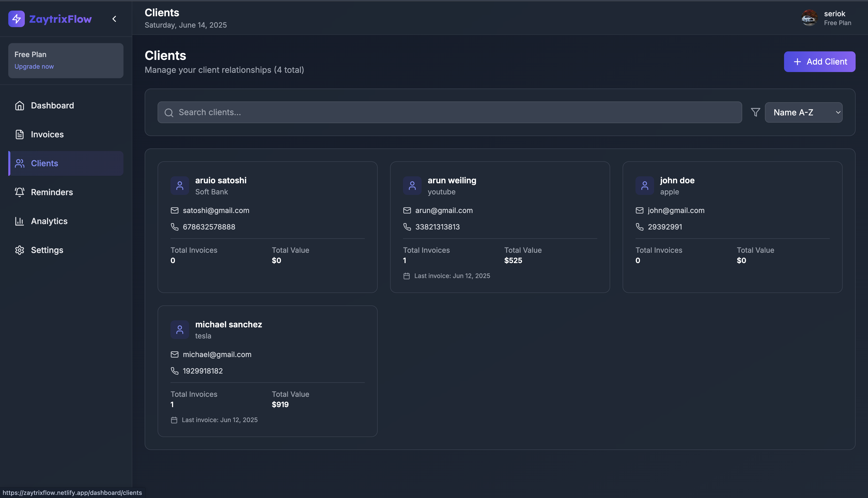The width and height of the screenshot is (868, 498).
Task: Click the ZaytrixFlow lightning logo icon
Action: coord(17,19)
